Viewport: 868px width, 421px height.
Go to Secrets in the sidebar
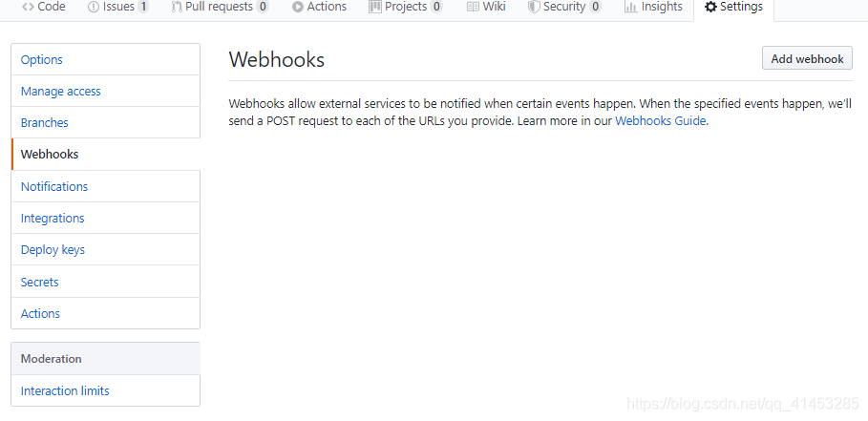tap(40, 282)
